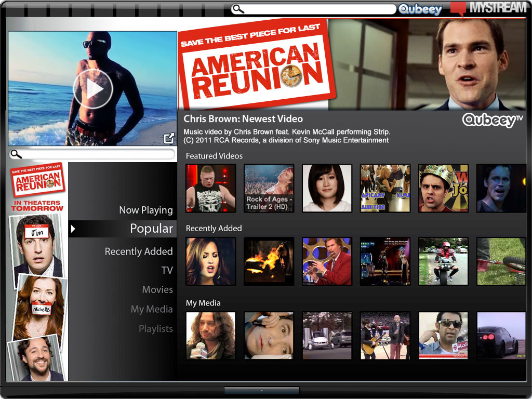The height and width of the screenshot is (399, 532).
Task: Open Rock of Ages Trailer 2 thumbnail
Action: click(x=269, y=188)
